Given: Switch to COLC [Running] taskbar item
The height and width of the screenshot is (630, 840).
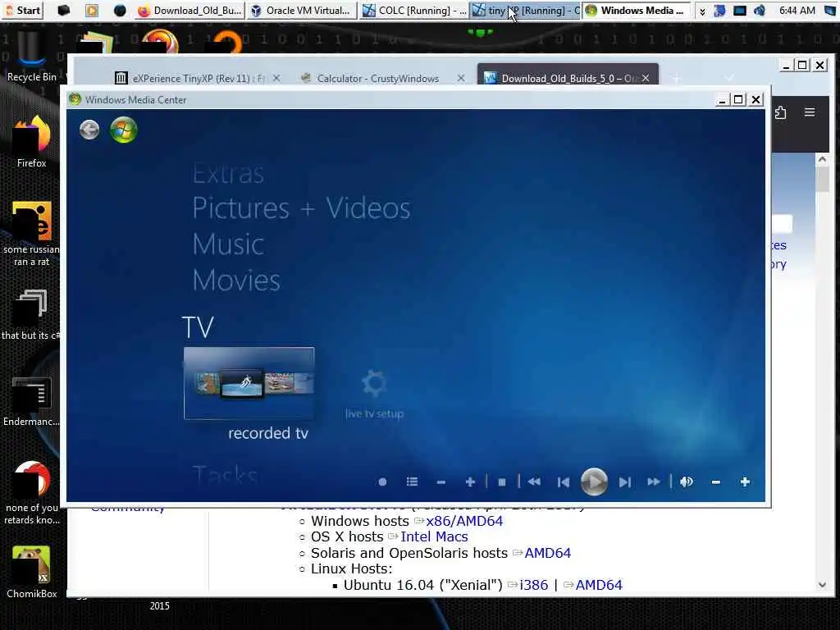Looking at the screenshot, I should 413,10.
